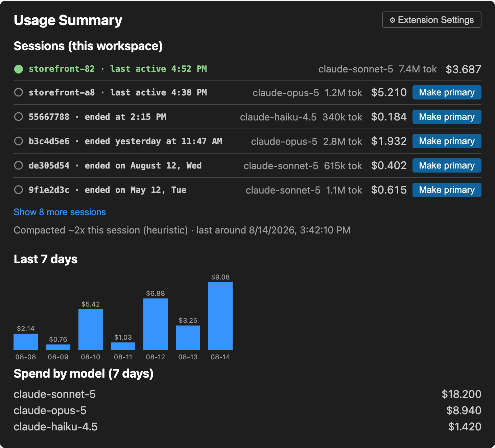Click the $18.200 model spend total

pos(462,394)
